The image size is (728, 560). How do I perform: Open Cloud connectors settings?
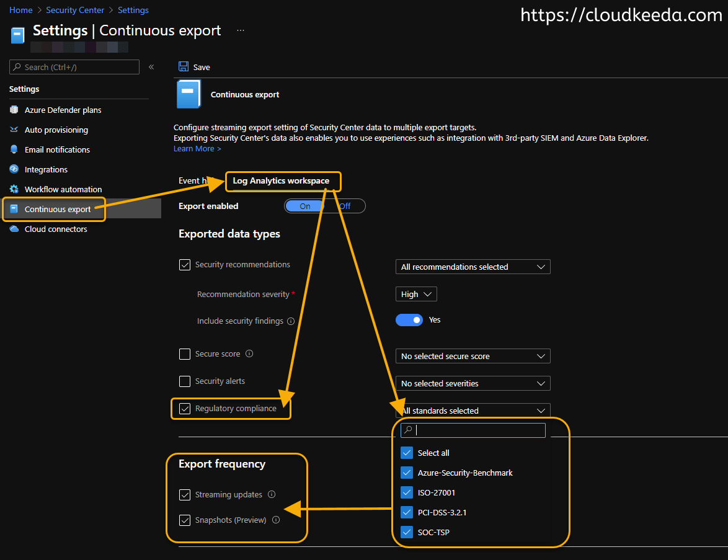56,229
